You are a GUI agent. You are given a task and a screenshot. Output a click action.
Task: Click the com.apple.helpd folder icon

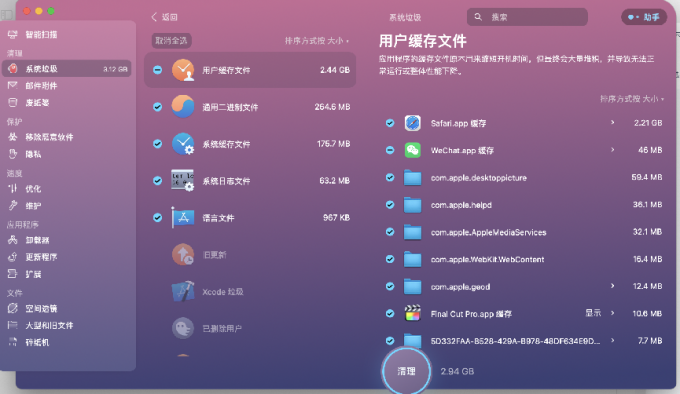(x=412, y=205)
